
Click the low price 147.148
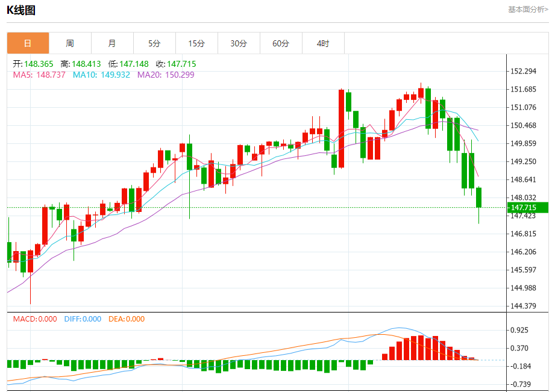(134, 64)
